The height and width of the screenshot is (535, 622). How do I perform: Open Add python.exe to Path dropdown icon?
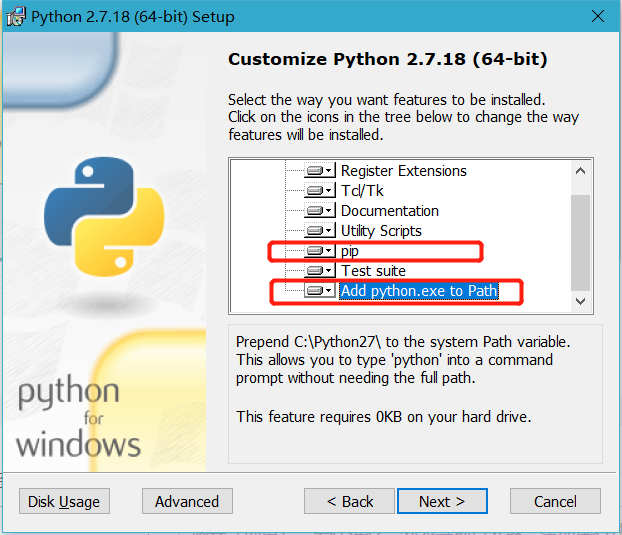(320, 291)
